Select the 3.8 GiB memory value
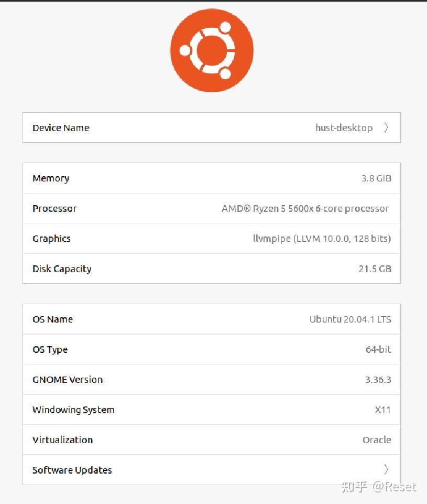Viewport: 427px width, 504px height. (x=376, y=178)
